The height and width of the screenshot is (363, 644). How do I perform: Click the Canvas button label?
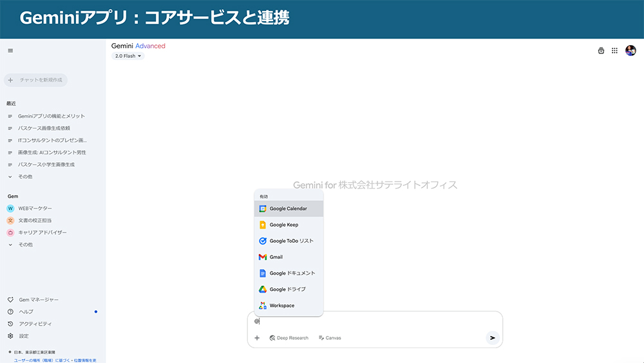333,338
